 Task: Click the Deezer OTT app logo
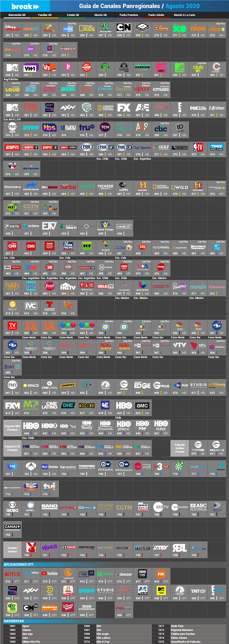124,574
